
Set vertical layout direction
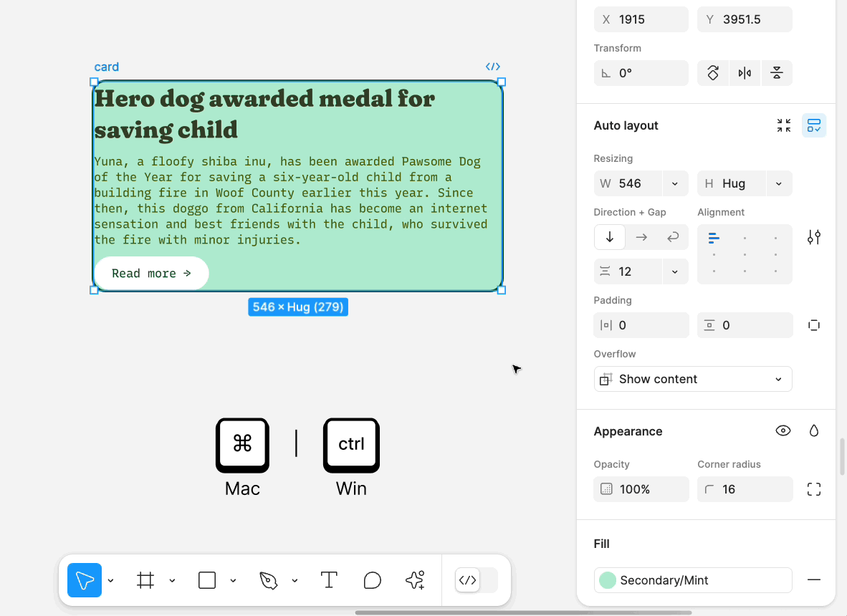point(610,237)
